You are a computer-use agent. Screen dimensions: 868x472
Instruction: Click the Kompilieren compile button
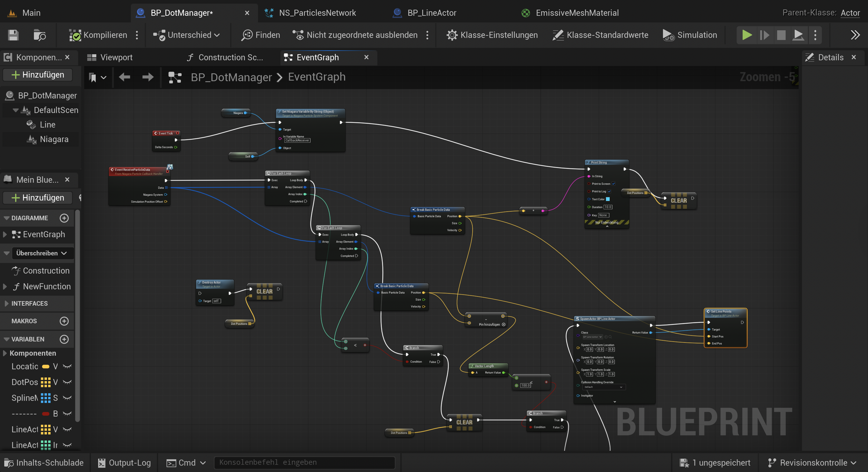click(98, 35)
